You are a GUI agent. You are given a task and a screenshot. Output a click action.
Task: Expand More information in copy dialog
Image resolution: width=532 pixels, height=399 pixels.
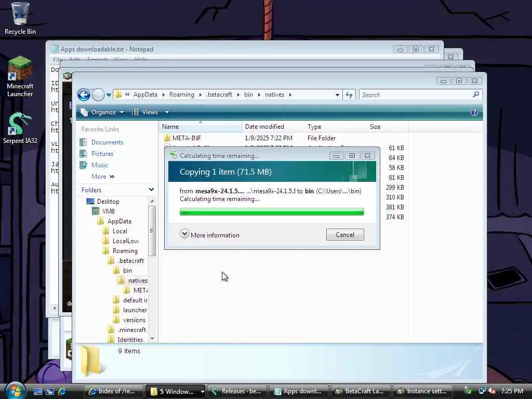click(210, 235)
